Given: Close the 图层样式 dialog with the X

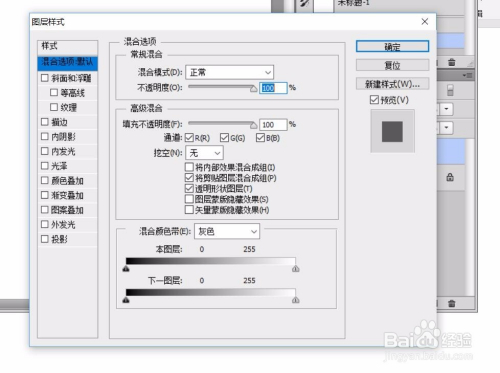Looking at the screenshot, I should click(425, 22).
